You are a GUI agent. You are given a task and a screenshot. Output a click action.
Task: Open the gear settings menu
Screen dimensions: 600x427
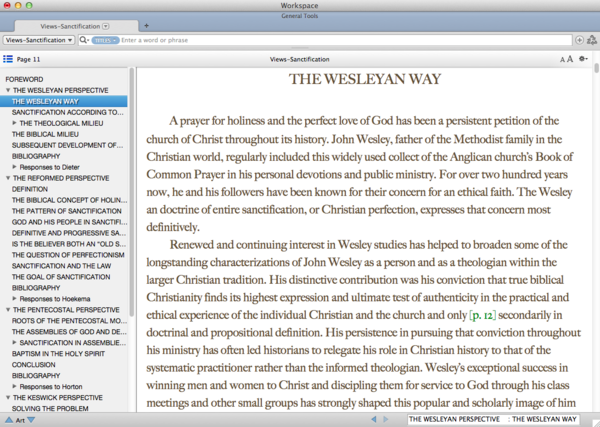tap(583, 59)
